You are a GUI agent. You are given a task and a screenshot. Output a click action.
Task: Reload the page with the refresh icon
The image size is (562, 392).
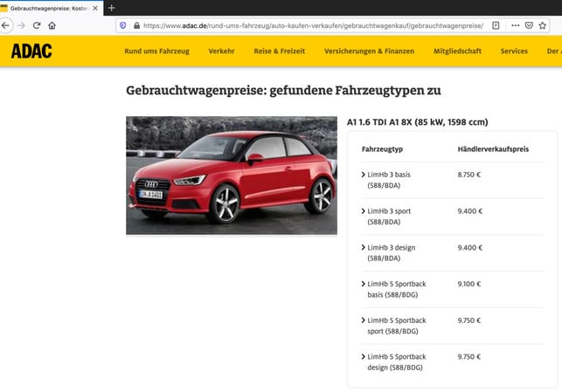37,25
